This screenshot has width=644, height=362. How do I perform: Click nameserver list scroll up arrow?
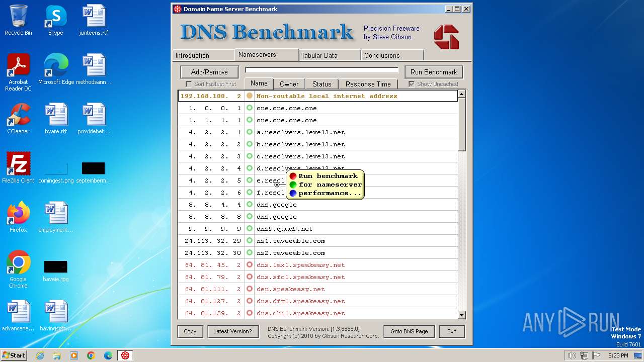[x=462, y=95]
